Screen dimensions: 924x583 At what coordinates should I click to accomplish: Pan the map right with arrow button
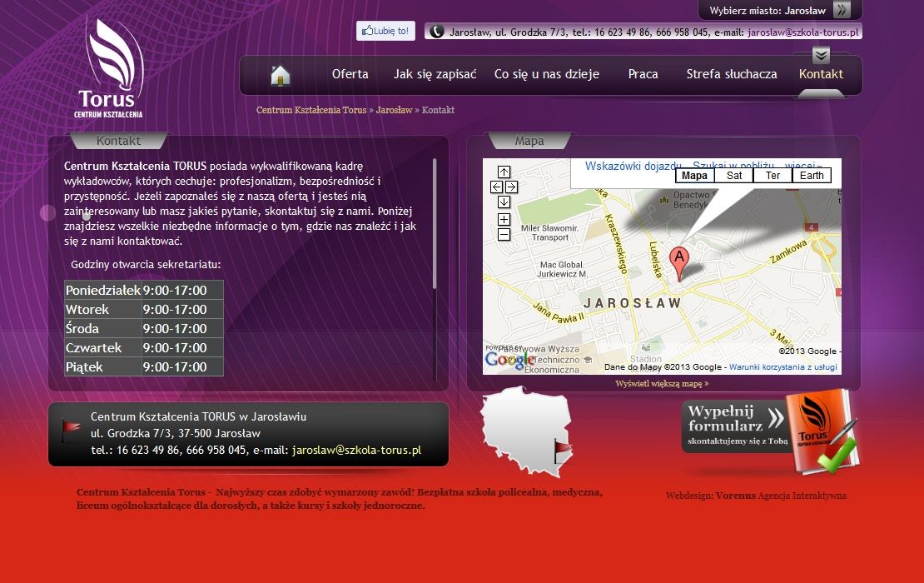511,187
